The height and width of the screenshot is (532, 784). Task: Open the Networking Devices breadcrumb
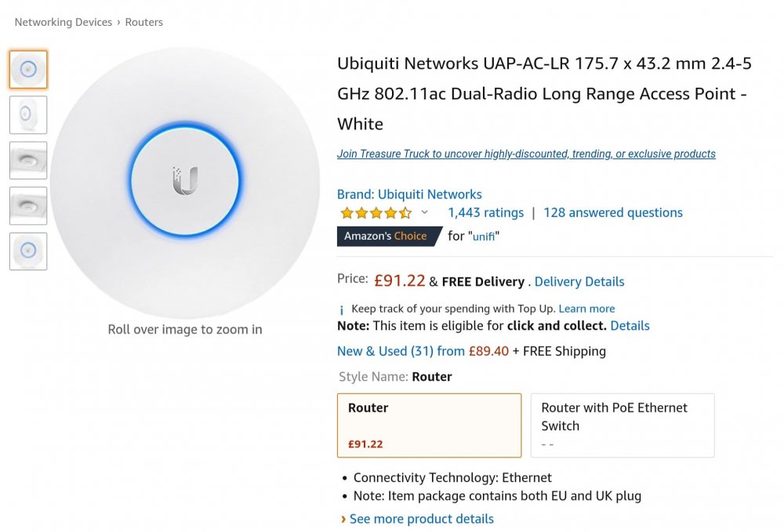tap(63, 22)
